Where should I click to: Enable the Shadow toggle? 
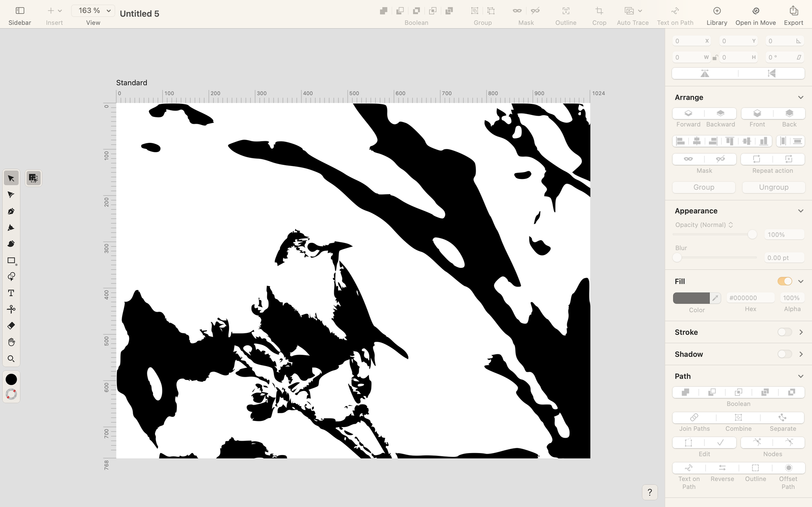[784, 354]
